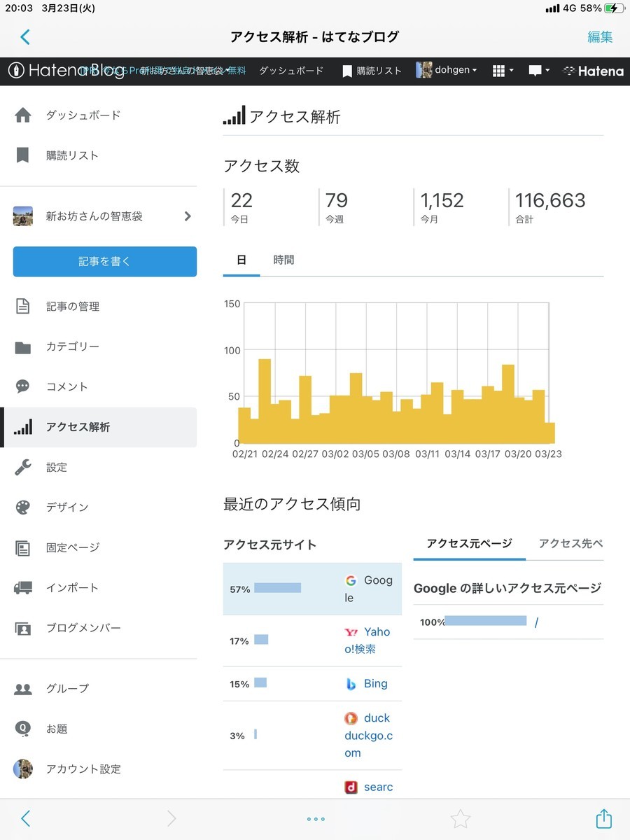Screen dimensions: 630x840
Task: Click the Google 57% percentage bar
Action: 277,588
